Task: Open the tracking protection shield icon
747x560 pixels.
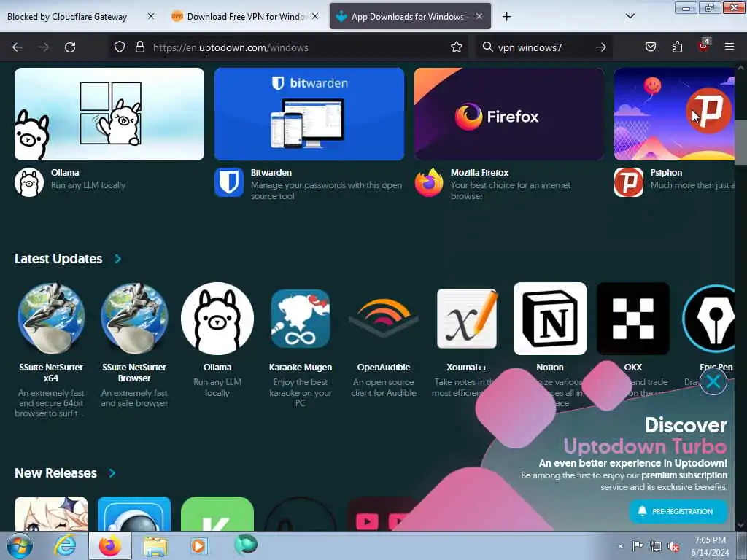Action: pyautogui.click(x=120, y=47)
